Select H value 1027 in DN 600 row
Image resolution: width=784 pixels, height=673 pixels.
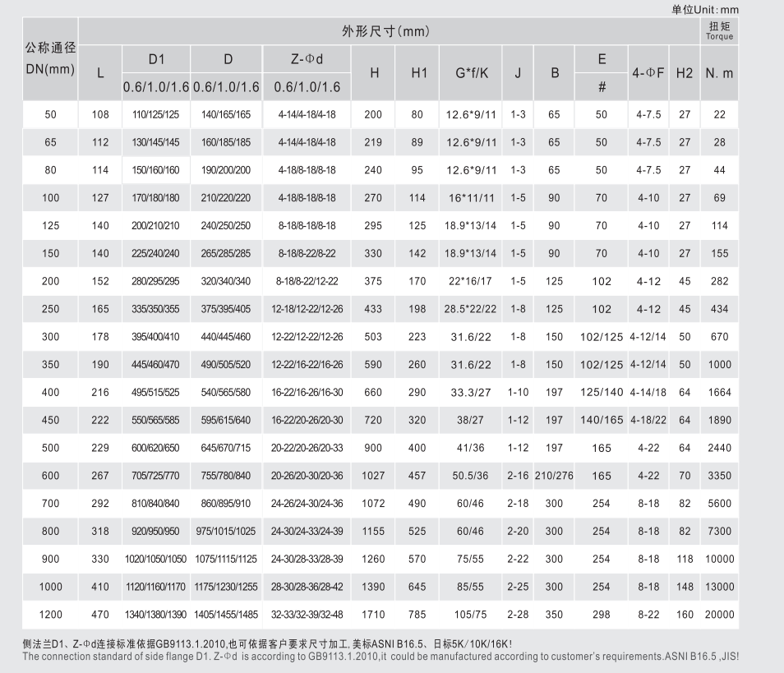click(373, 476)
